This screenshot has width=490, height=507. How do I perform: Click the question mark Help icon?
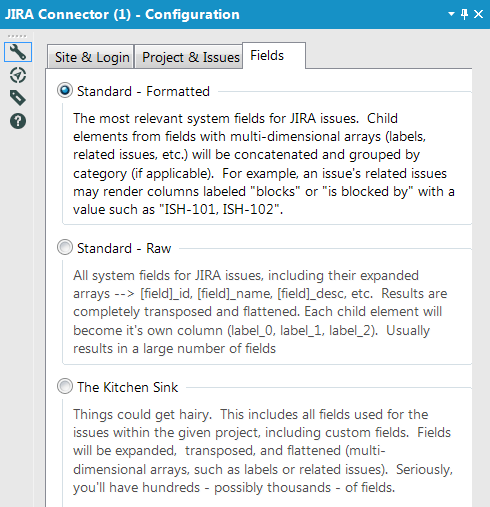[x=18, y=121]
